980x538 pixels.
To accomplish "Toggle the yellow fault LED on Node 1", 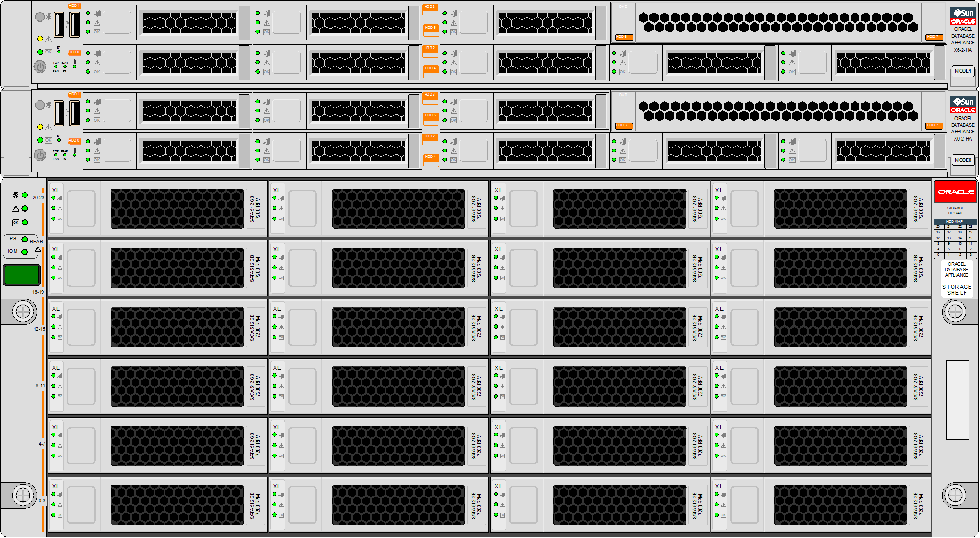I will point(40,38).
